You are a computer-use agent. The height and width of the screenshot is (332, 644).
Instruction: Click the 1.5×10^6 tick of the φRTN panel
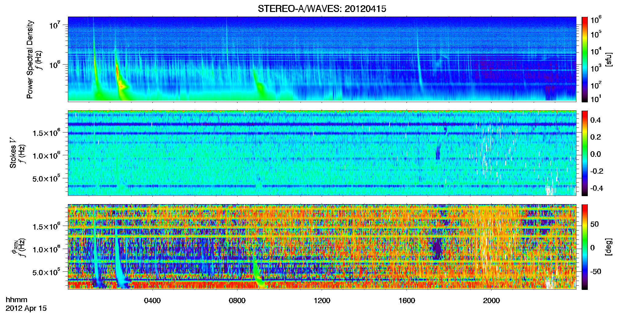[x=46, y=227]
